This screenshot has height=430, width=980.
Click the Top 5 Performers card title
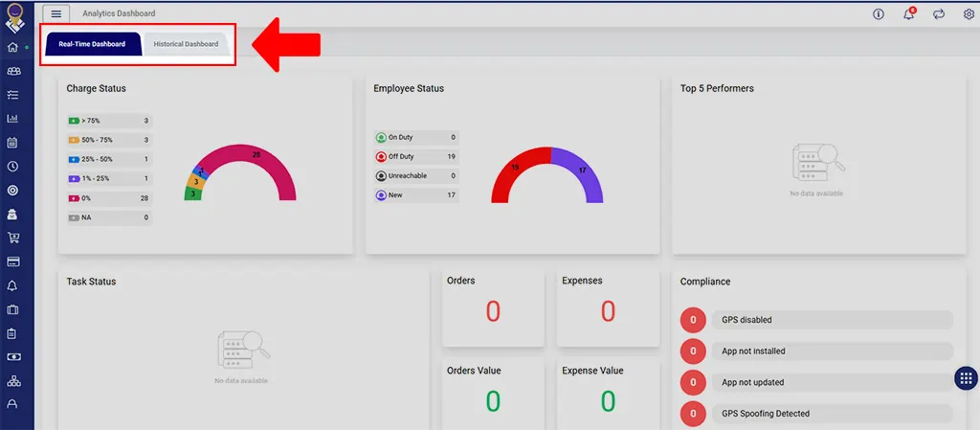tap(717, 89)
